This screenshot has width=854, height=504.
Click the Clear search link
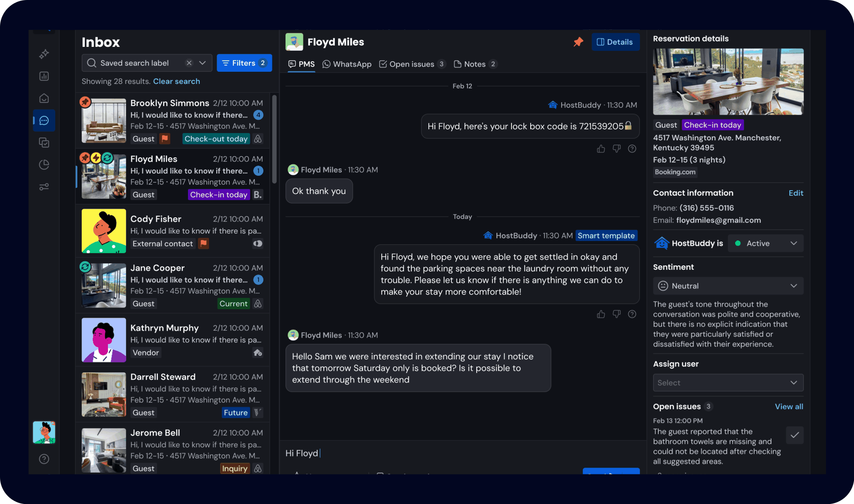pos(176,81)
